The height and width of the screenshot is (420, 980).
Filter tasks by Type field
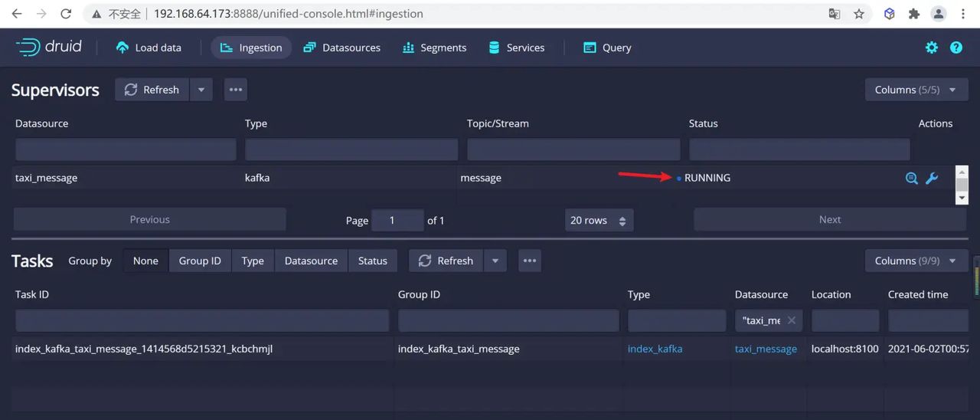[677, 320]
